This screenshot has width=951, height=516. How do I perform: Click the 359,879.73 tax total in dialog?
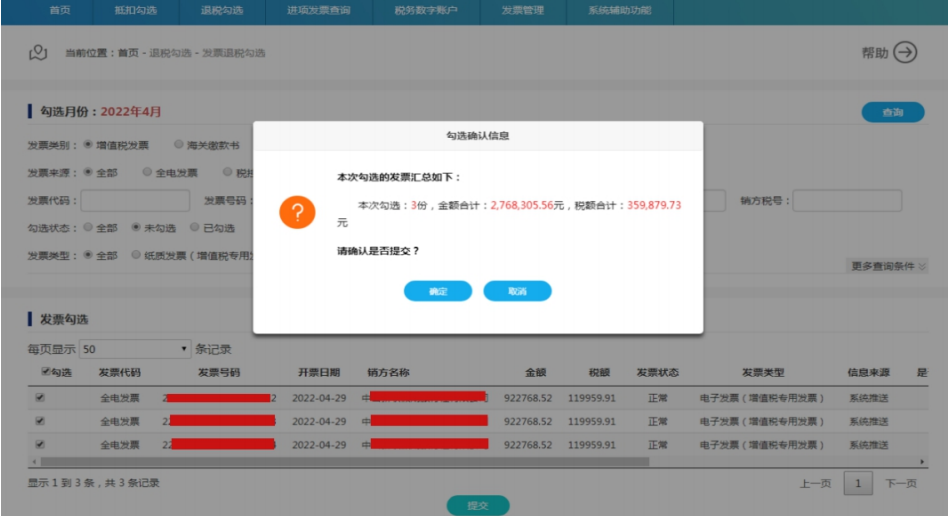(x=654, y=206)
